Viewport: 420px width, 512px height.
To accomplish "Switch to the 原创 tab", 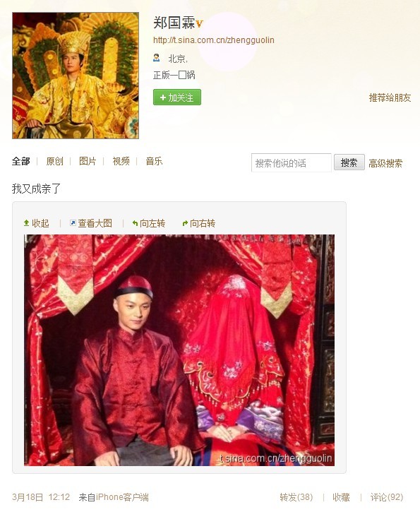I will [54, 161].
